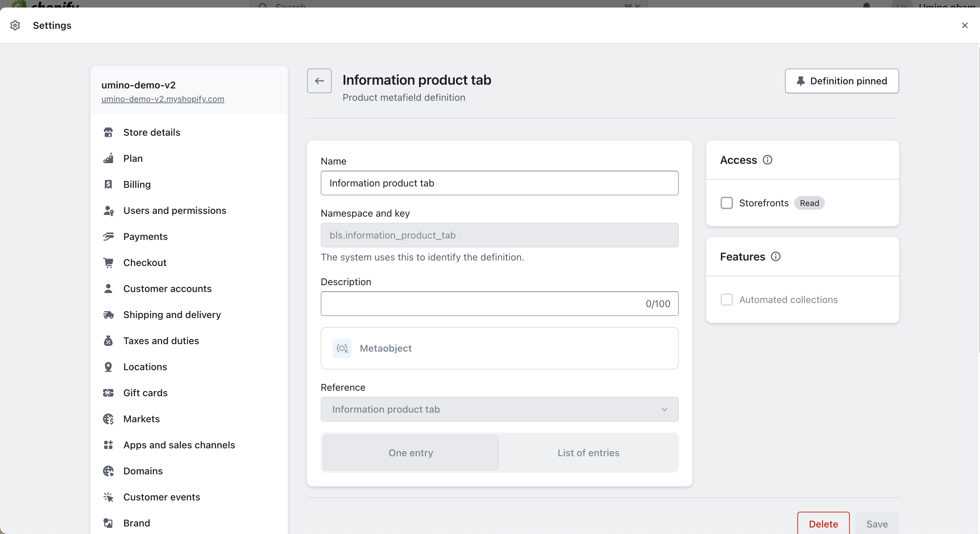Open the Reference dropdown
This screenshot has height=534, width=980.
coord(499,409)
